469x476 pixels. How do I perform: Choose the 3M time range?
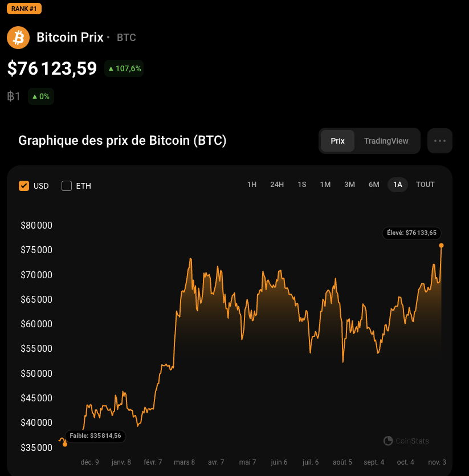[x=349, y=184]
